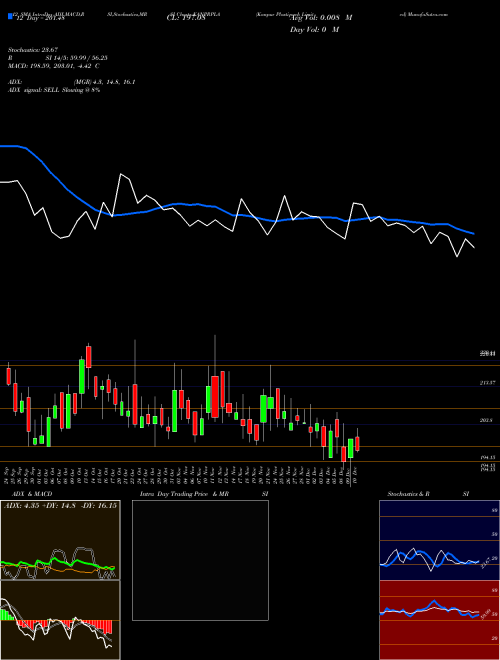Click the Stochastics & RSI panel title
The width and height of the screenshot is (500, 660).
[428, 494]
